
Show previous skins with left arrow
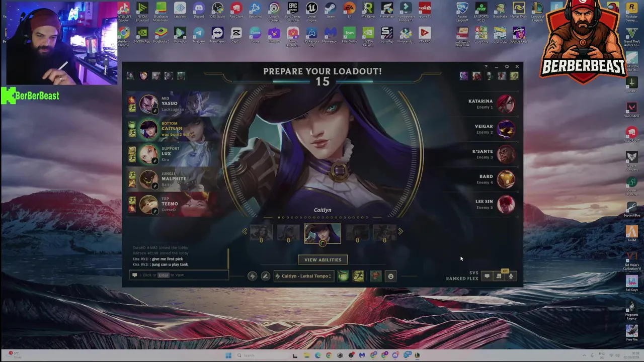(x=245, y=231)
